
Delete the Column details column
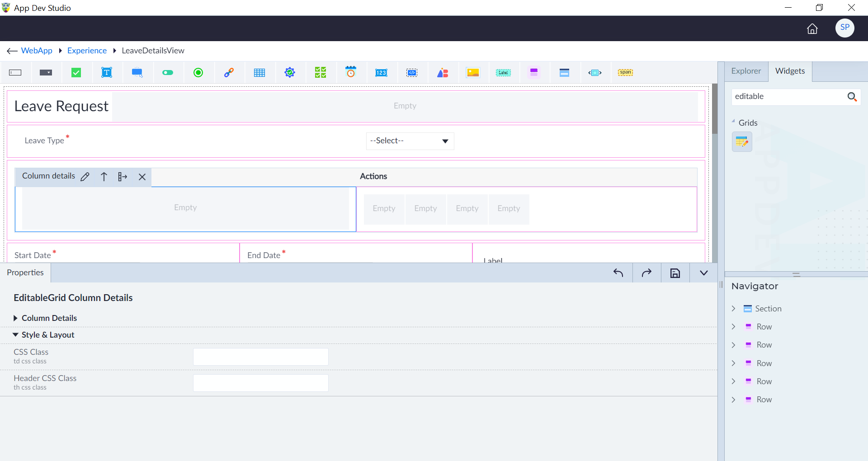pos(142,177)
